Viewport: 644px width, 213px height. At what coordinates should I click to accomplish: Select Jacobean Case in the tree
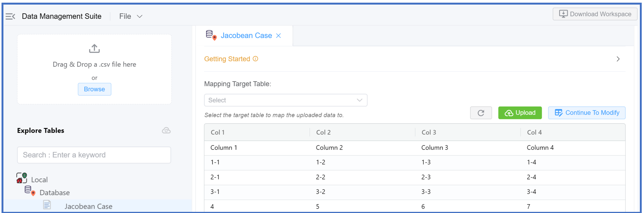(88, 207)
